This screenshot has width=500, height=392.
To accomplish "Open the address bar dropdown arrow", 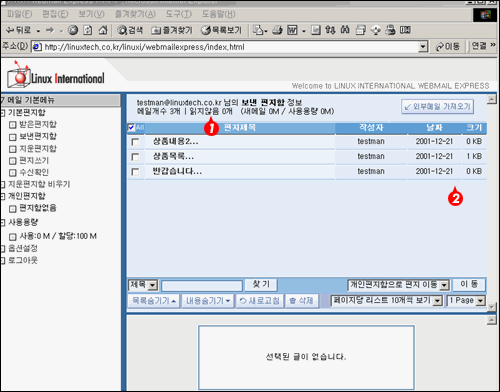I will [x=423, y=47].
